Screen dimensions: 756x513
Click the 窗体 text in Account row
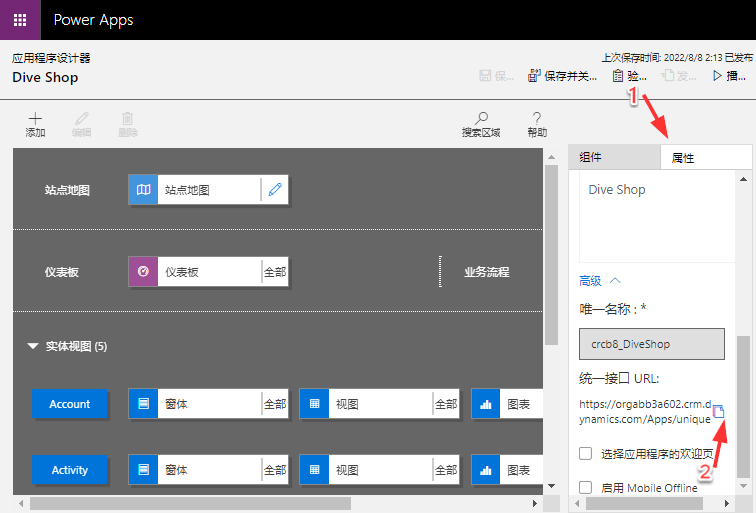(176, 404)
